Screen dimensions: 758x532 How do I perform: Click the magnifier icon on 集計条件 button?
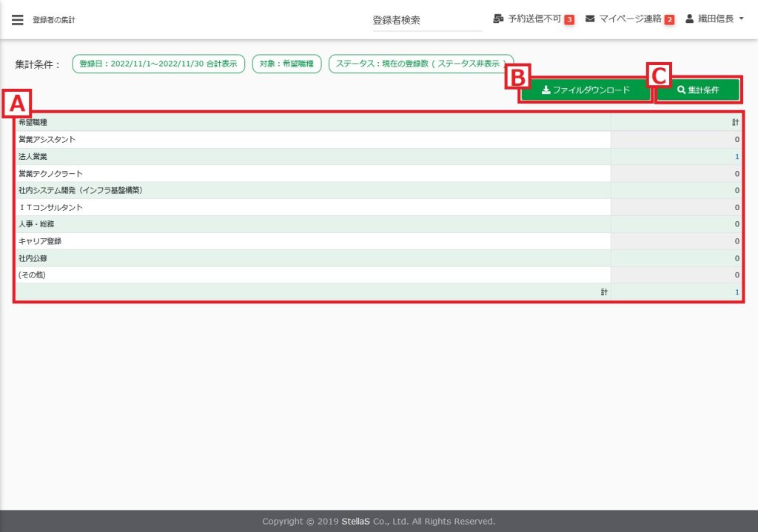(x=681, y=90)
